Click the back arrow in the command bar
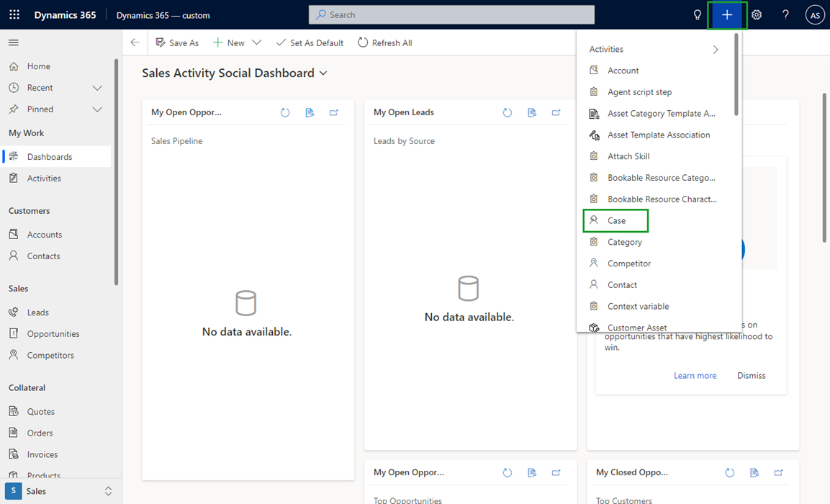This screenshot has width=830, height=504. click(x=135, y=42)
